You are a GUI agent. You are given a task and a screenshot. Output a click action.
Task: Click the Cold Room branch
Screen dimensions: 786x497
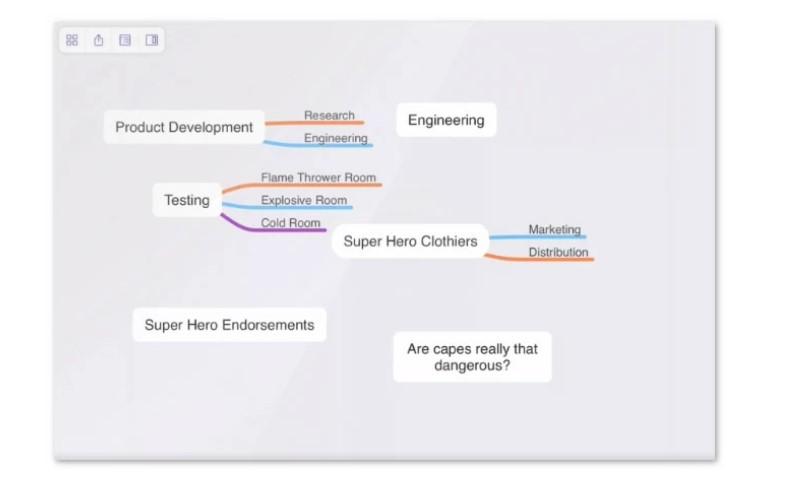point(290,223)
